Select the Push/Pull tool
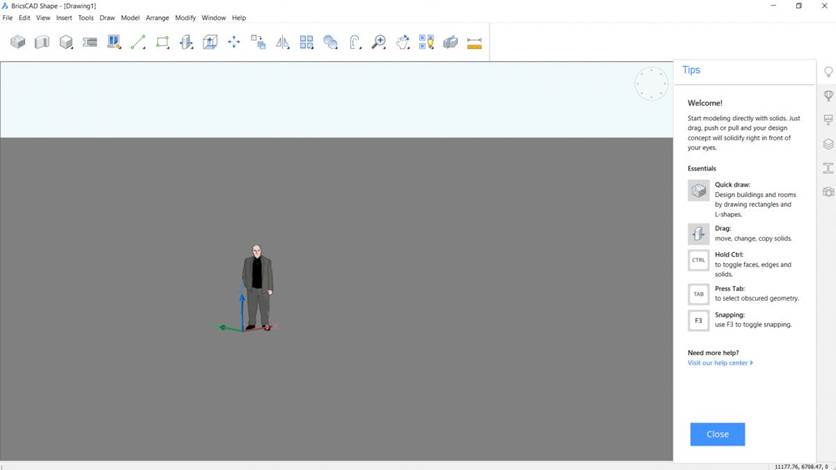 coord(210,42)
